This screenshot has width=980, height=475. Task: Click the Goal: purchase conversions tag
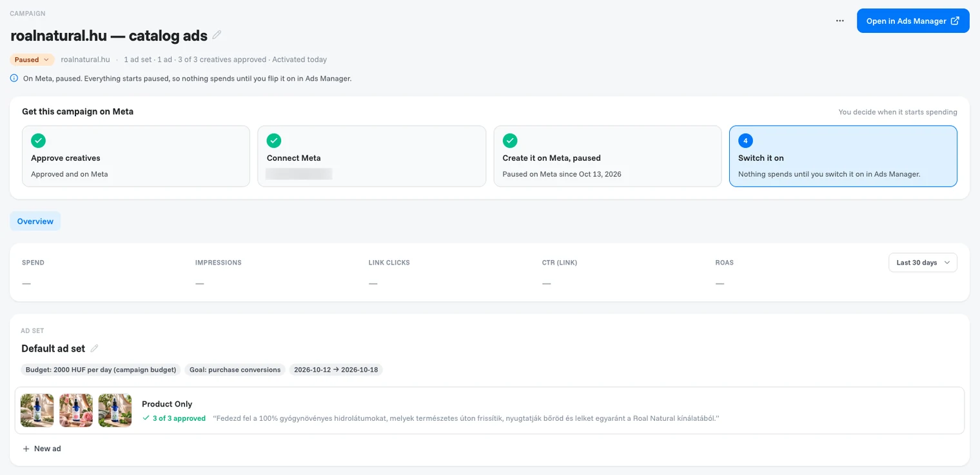pos(235,370)
